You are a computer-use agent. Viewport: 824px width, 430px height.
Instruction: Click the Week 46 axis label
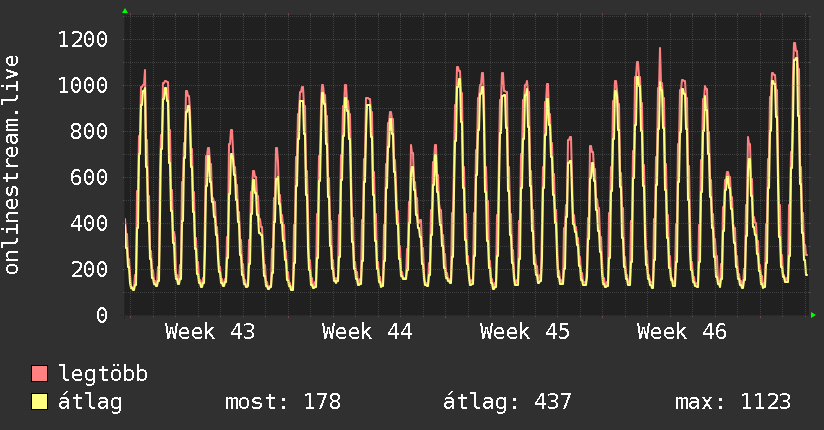click(682, 332)
